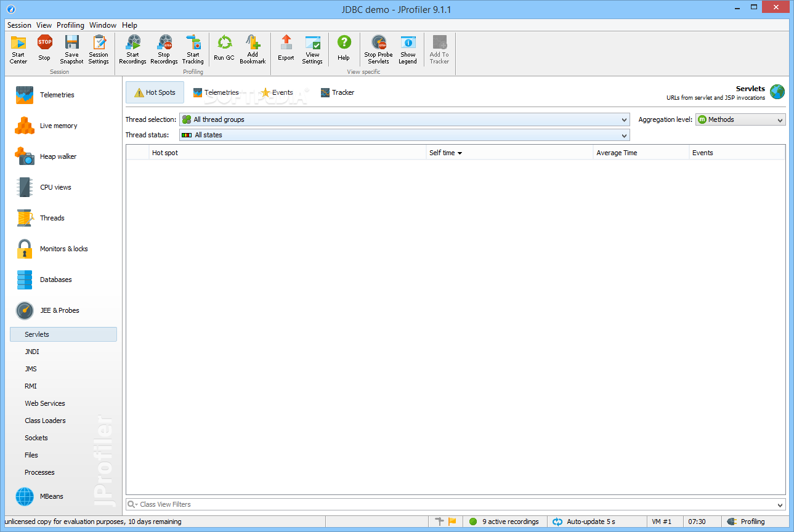Open Session Settings from the toolbar
Screen dimensions: 794x532
(99, 49)
